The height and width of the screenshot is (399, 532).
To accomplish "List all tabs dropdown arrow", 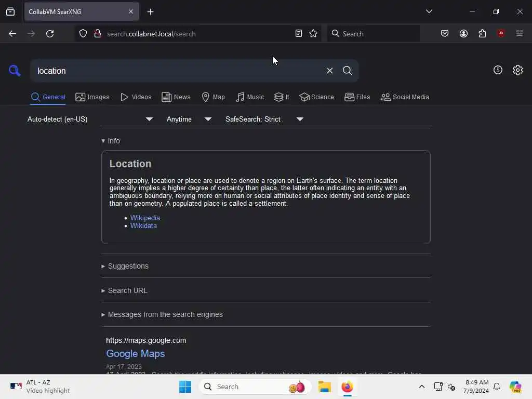I will pyautogui.click(x=429, y=11).
